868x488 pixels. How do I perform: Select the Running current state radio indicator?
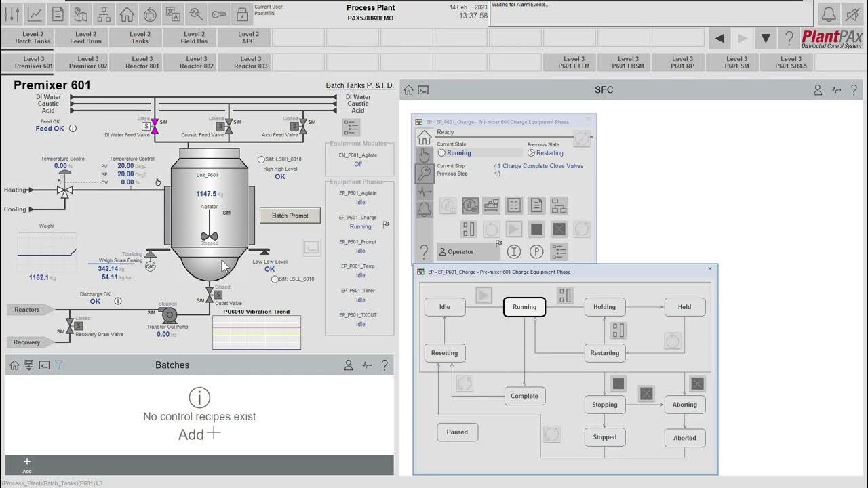(x=441, y=153)
